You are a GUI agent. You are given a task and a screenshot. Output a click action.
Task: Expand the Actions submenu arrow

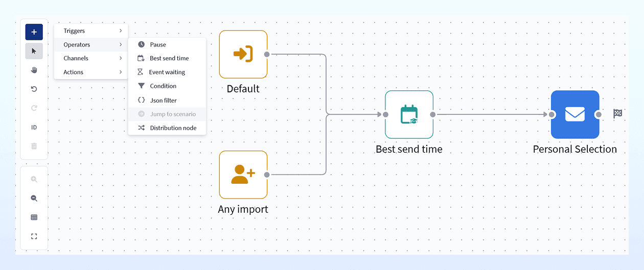pos(121,72)
